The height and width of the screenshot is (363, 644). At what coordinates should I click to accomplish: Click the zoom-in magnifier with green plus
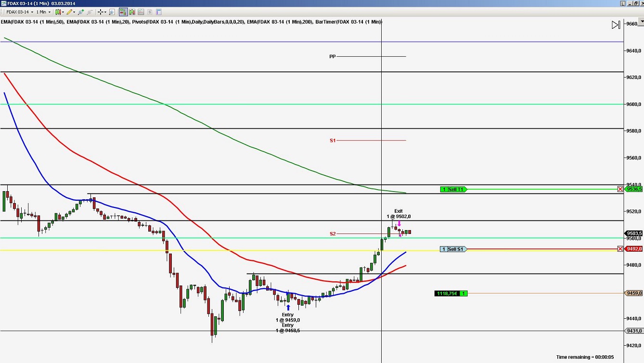point(80,12)
